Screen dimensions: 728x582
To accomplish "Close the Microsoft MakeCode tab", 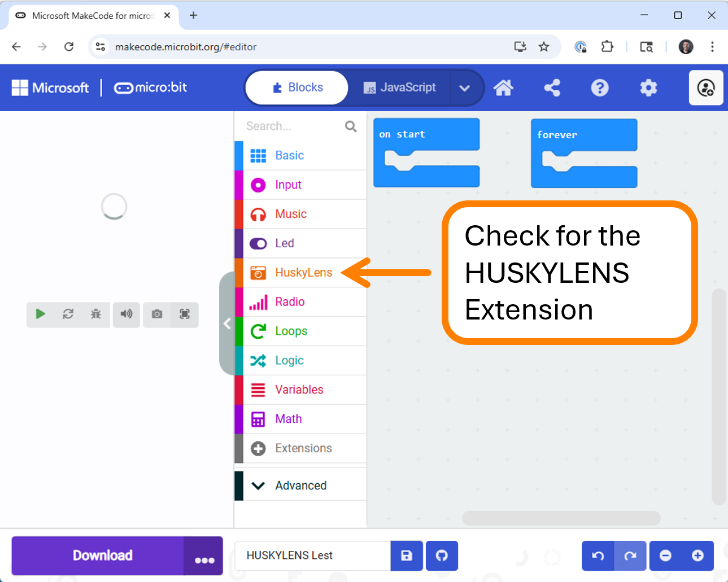I will click(167, 16).
